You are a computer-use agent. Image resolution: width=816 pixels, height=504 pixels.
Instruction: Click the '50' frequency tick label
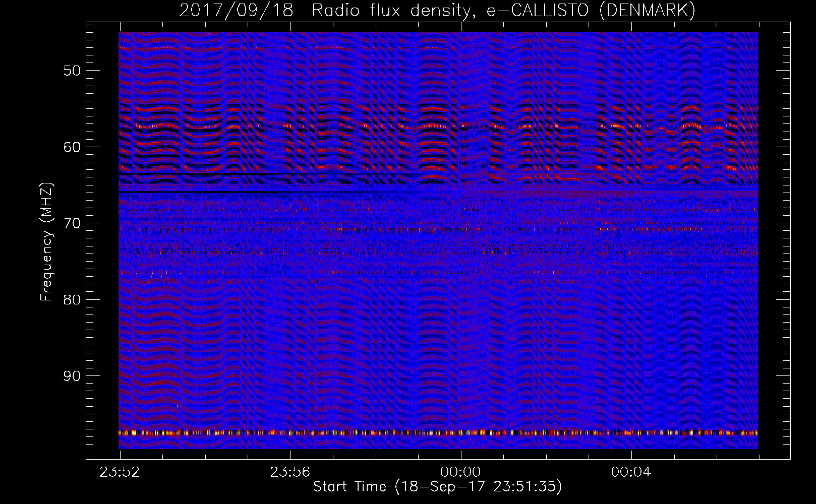coord(72,71)
